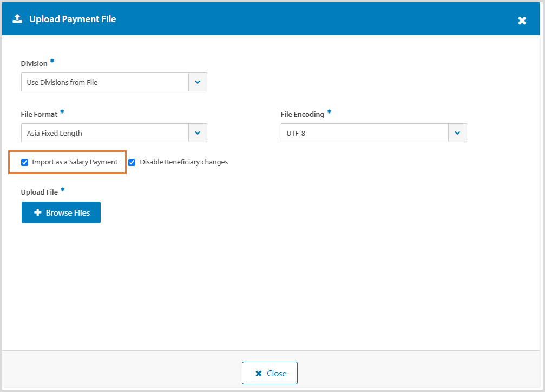545x392 pixels.
Task: Click the X icon inside the Close button
Action: click(x=259, y=374)
